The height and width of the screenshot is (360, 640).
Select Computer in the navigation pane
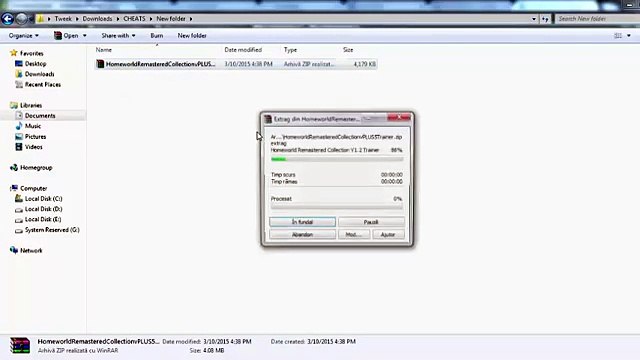click(33, 189)
